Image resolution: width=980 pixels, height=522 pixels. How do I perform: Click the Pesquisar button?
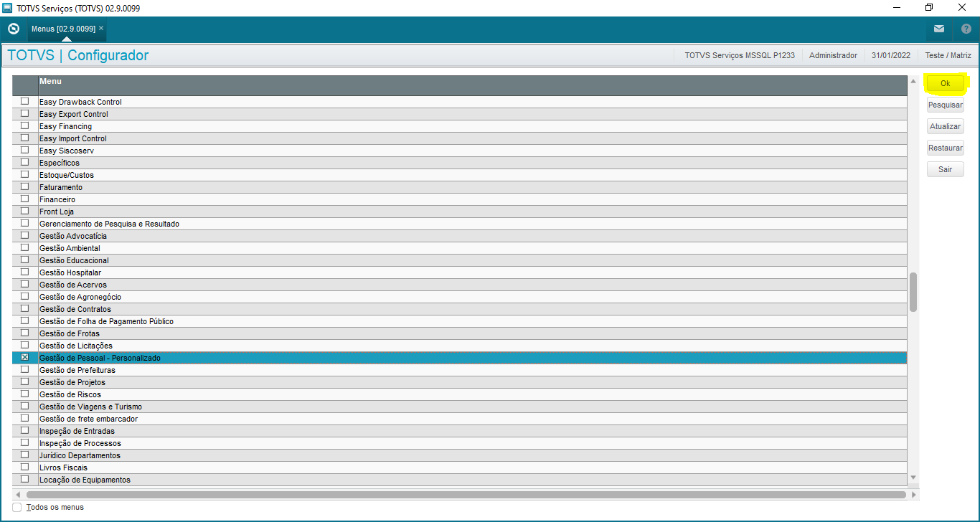click(945, 105)
